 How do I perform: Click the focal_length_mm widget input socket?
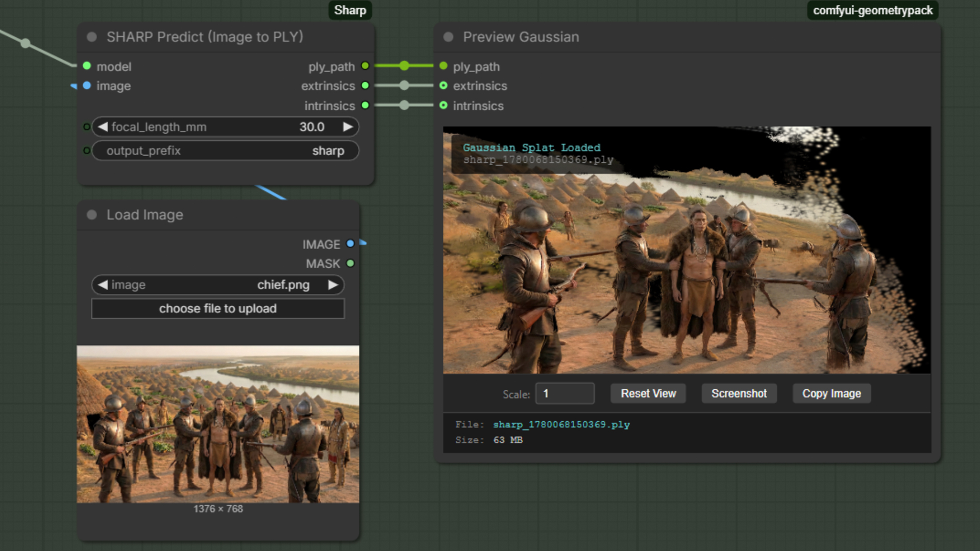(x=87, y=127)
